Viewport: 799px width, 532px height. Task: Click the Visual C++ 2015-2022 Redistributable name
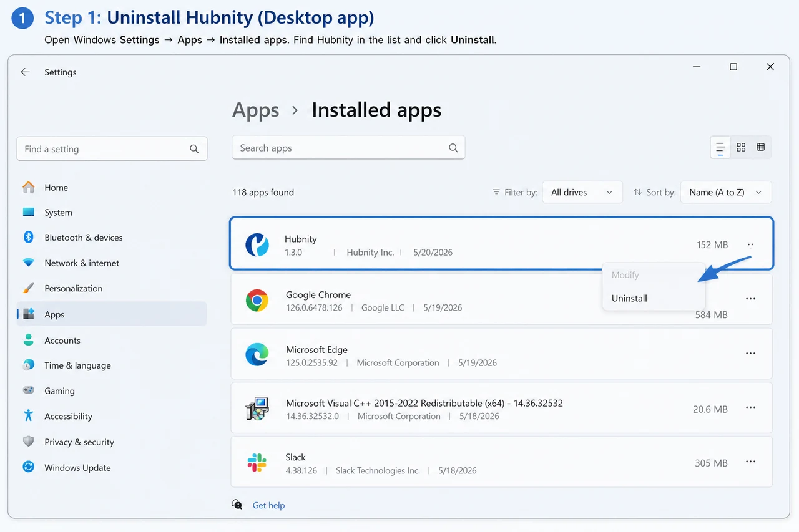[424, 403]
